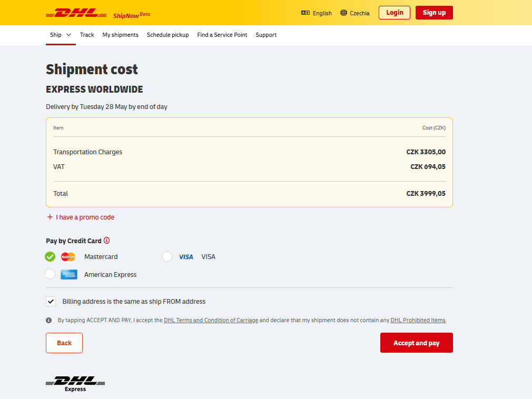Click the globe icon beside Czechia

pos(344,13)
